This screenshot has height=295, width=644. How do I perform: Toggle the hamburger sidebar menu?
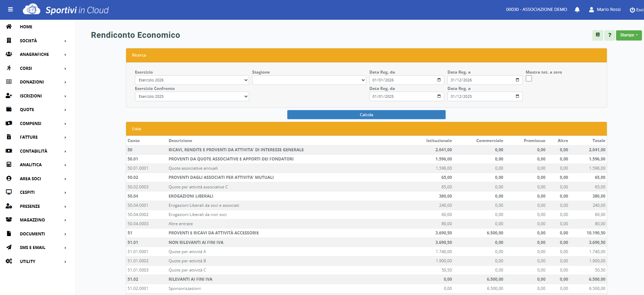click(11, 10)
